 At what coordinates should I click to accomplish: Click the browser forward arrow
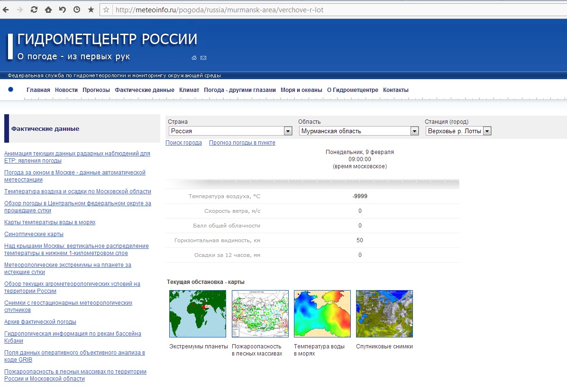point(20,9)
